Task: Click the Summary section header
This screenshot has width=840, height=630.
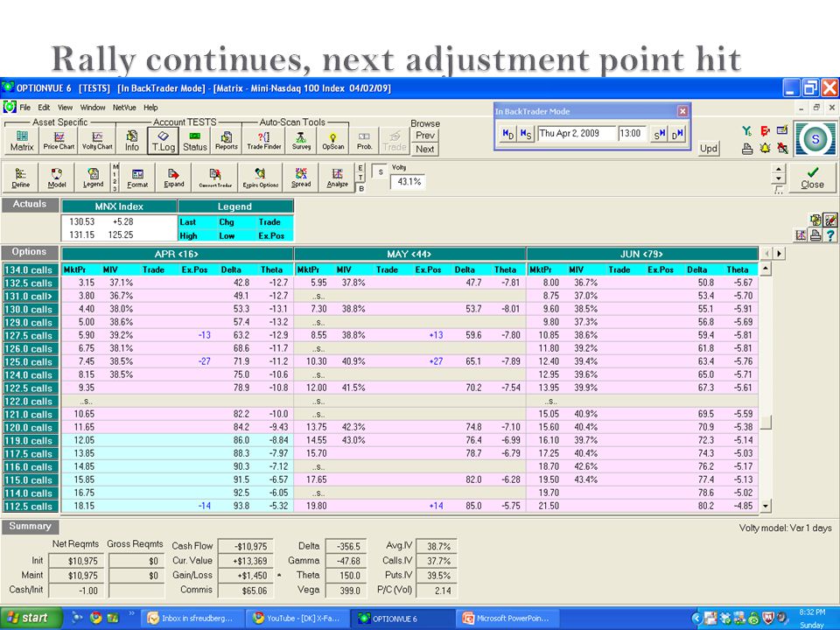Action: (x=30, y=526)
